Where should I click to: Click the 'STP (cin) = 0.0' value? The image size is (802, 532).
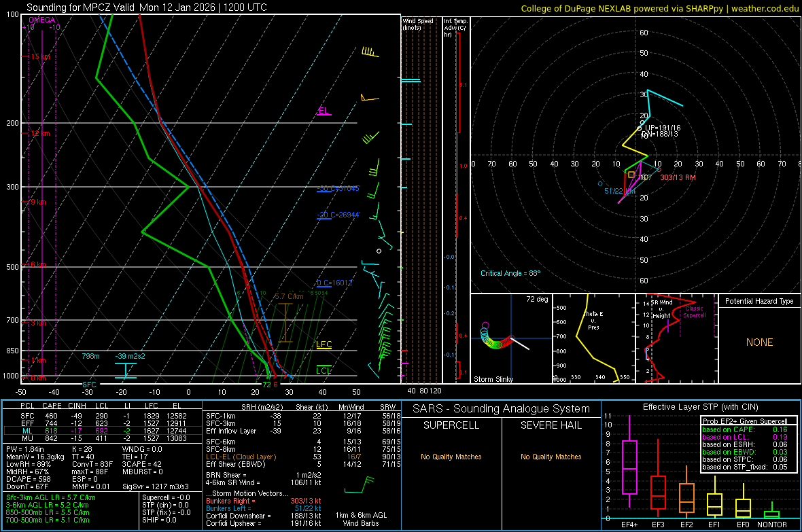point(165,505)
